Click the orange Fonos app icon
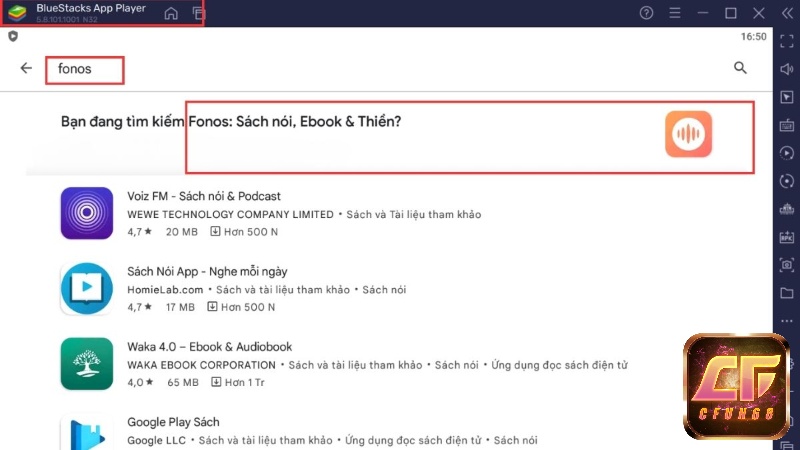The image size is (800, 450). 688,134
